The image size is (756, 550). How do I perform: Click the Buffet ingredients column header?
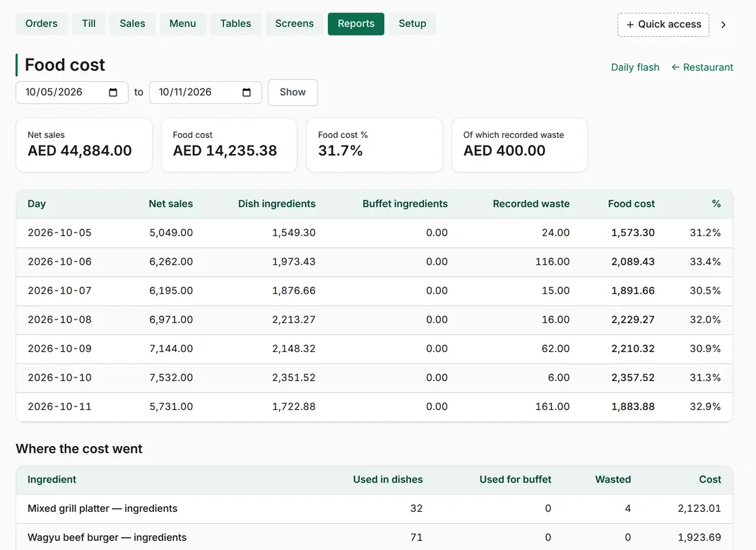[x=405, y=204]
